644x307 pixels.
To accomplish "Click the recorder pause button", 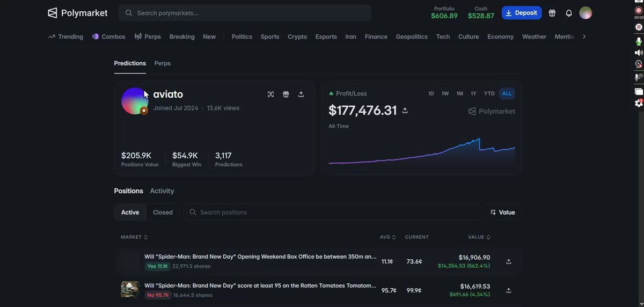I will pos(639,27).
